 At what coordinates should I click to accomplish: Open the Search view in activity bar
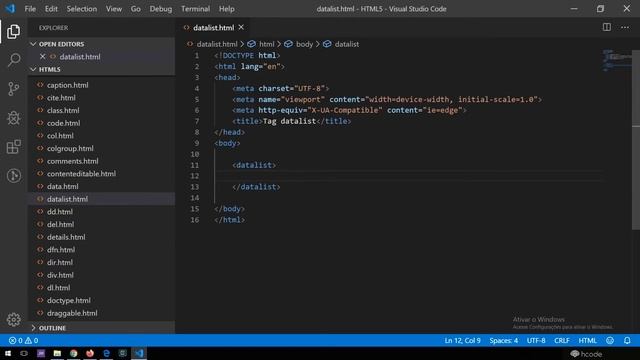pos(13,60)
